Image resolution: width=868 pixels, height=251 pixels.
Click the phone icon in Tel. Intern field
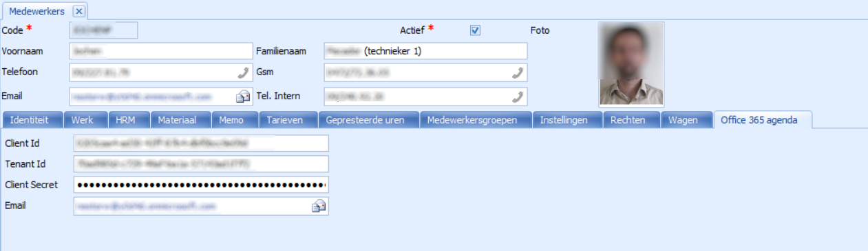518,96
